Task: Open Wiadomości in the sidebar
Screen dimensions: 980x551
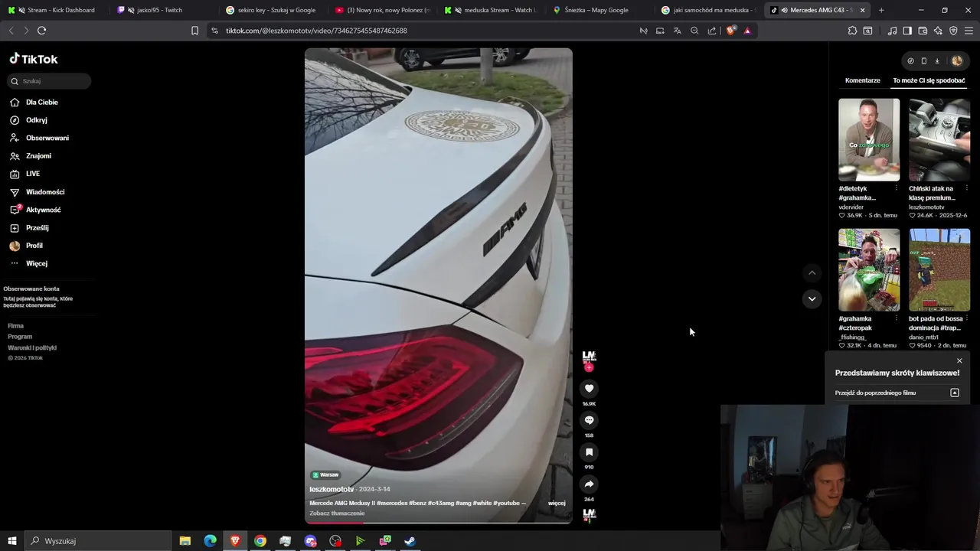Action: tap(45, 192)
